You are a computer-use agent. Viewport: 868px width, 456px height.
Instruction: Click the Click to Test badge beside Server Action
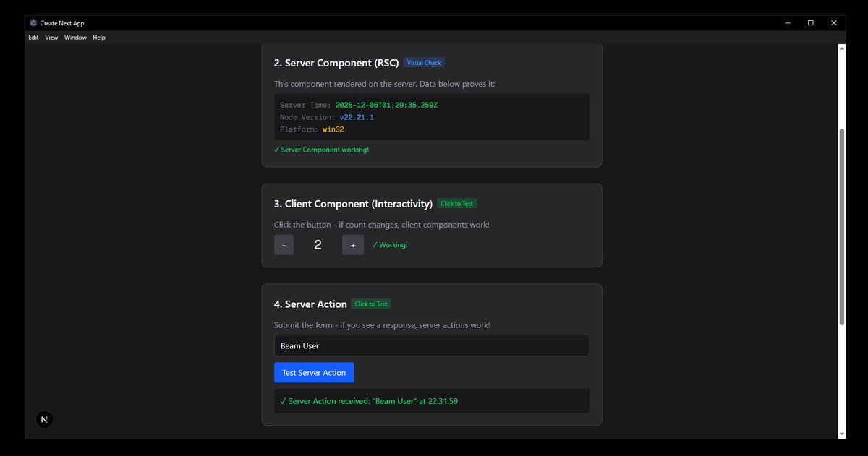click(371, 304)
